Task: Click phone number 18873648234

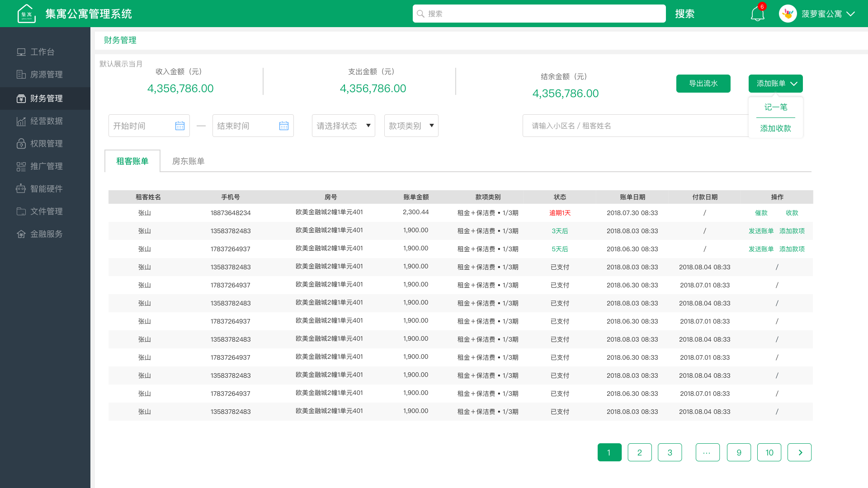Action: [231, 213]
